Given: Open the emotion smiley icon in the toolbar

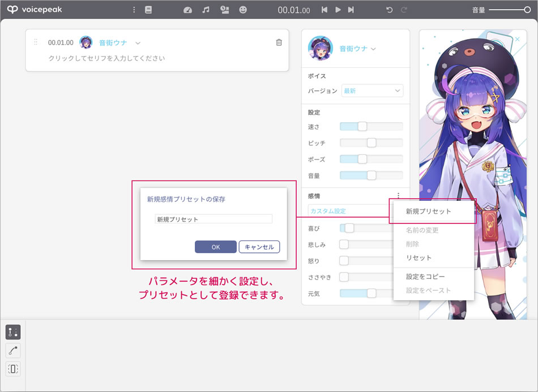Looking at the screenshot, I should 242,10.
